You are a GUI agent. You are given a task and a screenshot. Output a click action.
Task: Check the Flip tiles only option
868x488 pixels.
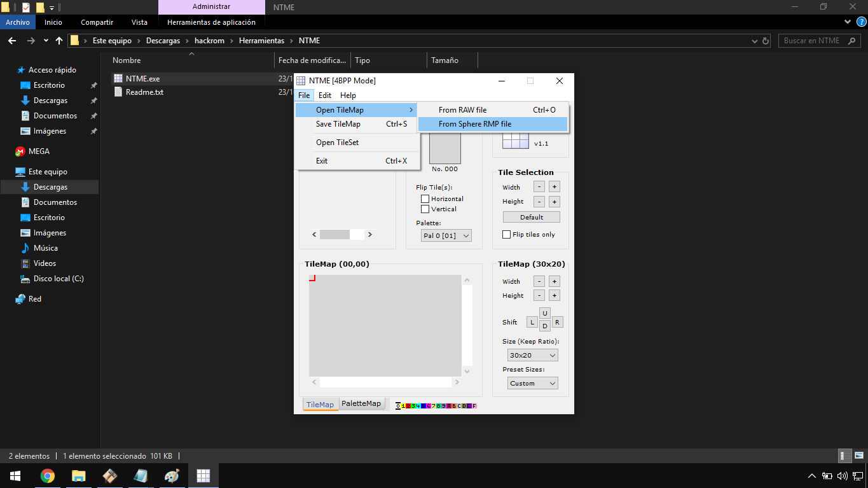coord(506,234)
